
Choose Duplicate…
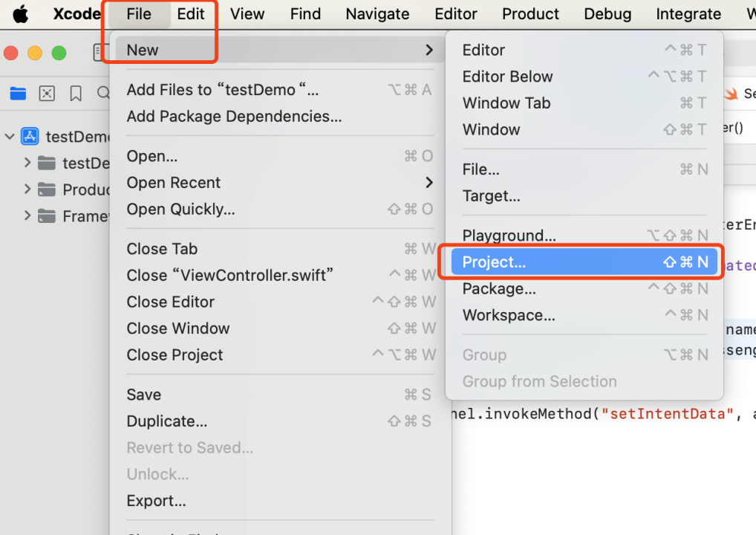(x=278, y=421)
